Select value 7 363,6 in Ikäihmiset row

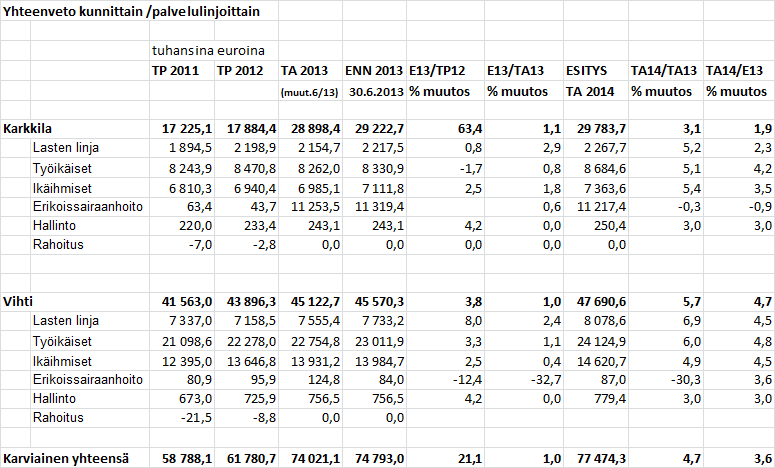[x=605, y=188]
